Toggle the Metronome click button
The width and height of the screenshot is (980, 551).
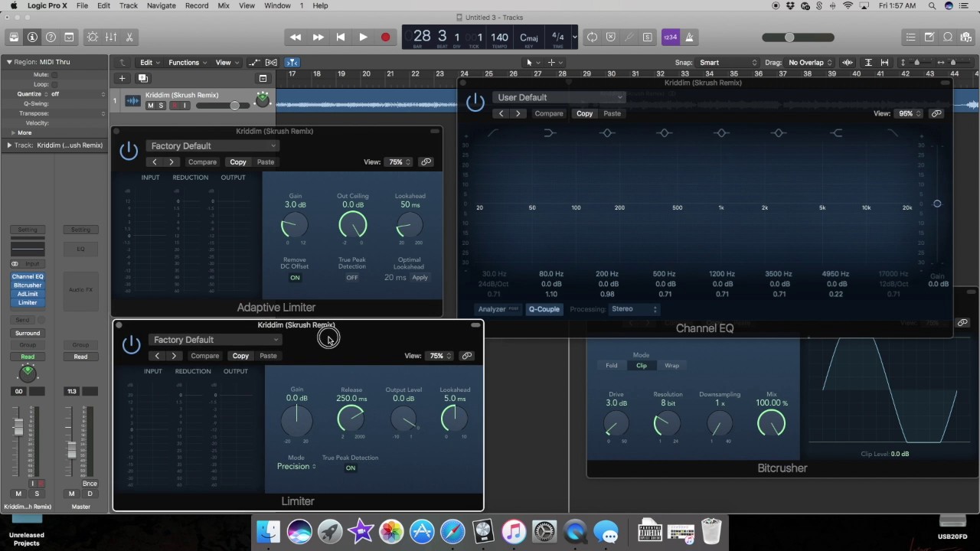pyautogui.click(x=689, y=37)
